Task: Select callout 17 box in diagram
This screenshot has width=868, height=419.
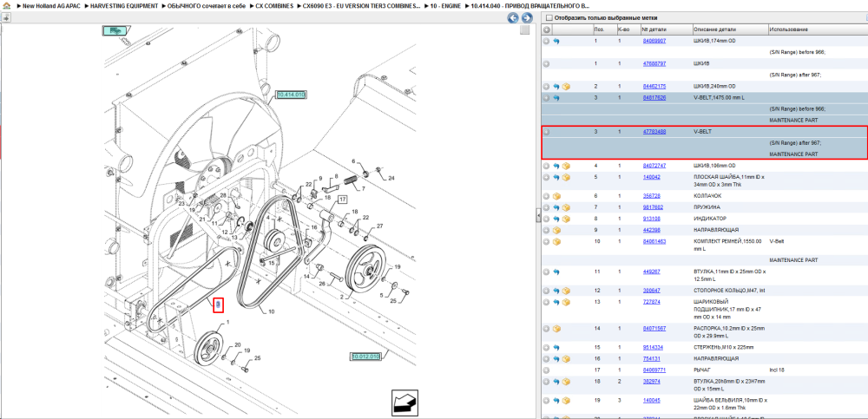Action: [342, 200]
